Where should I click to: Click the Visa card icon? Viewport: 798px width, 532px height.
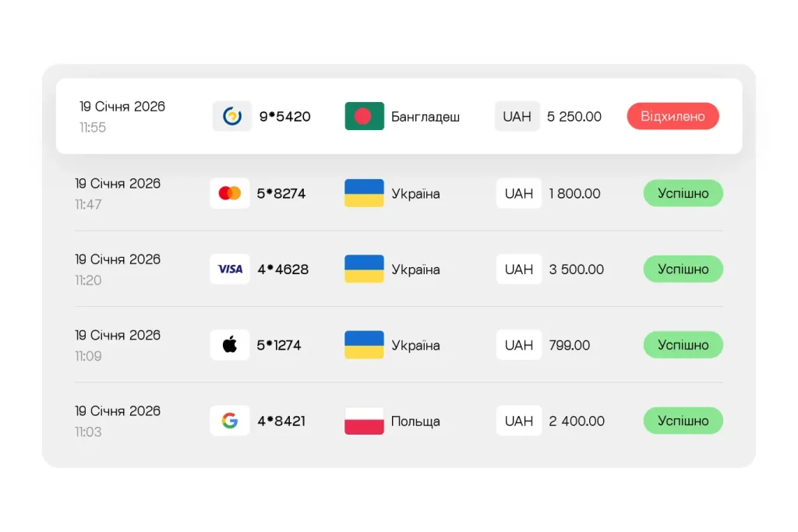(x=230, y=270)
